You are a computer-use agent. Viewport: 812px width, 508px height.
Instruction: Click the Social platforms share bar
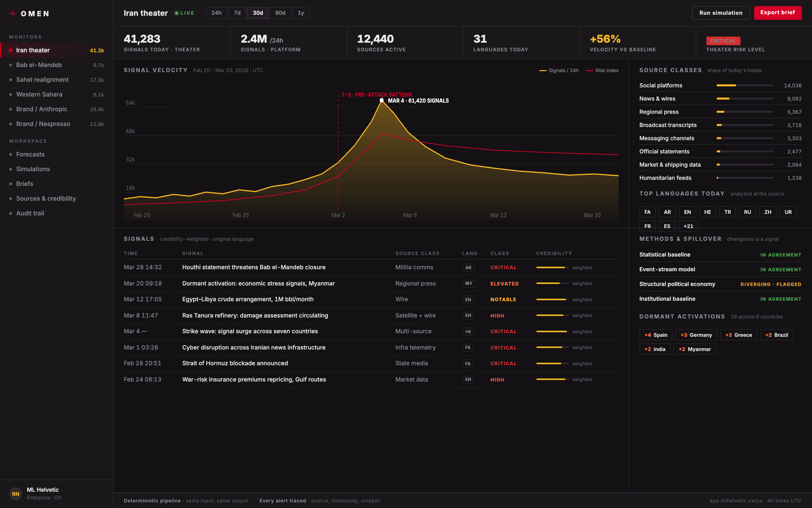[745, 85]
